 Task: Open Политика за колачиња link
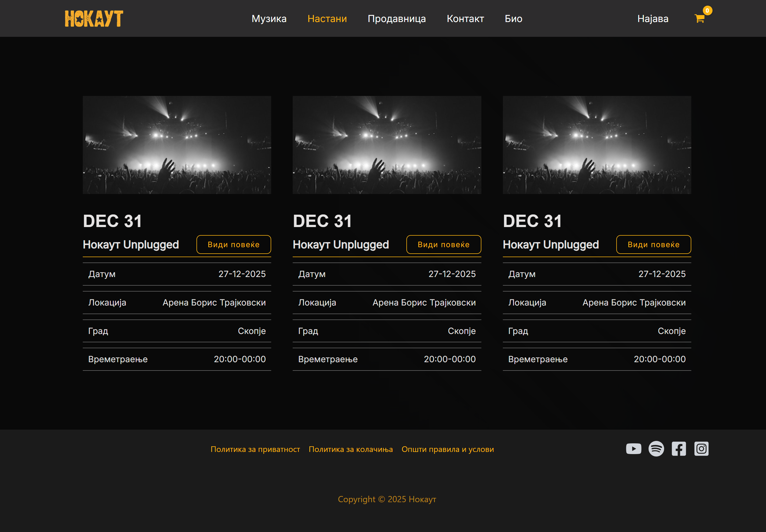[350, 449]
